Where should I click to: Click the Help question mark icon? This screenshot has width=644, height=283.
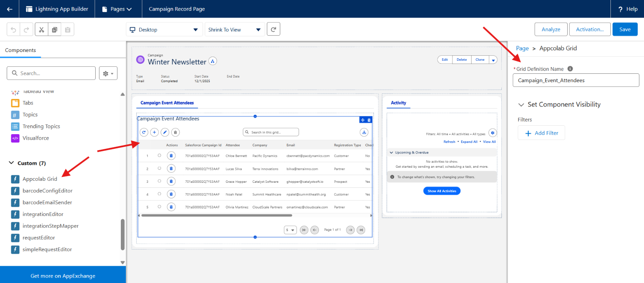tap(621, 9)
